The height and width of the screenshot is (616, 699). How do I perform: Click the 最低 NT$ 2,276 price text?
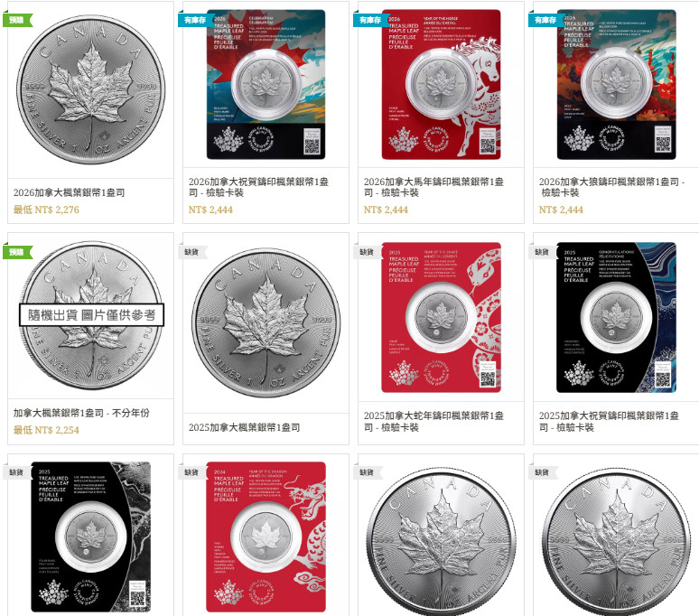pos(46,210)
